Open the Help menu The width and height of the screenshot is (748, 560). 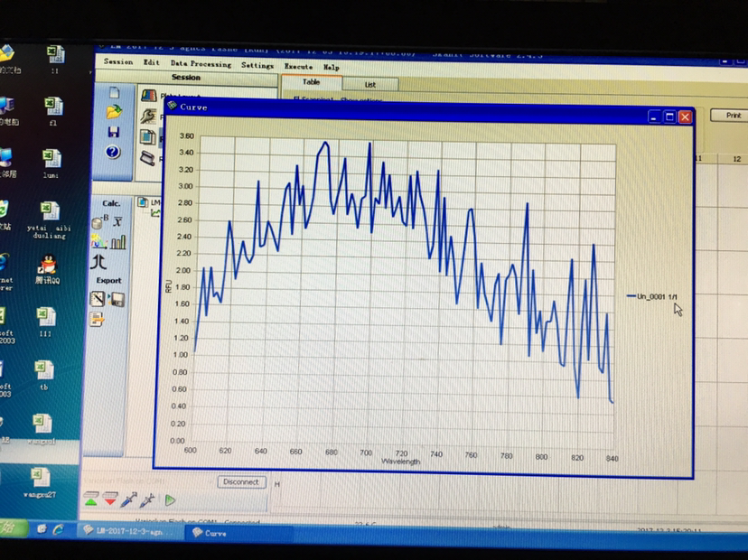(331, 67)
